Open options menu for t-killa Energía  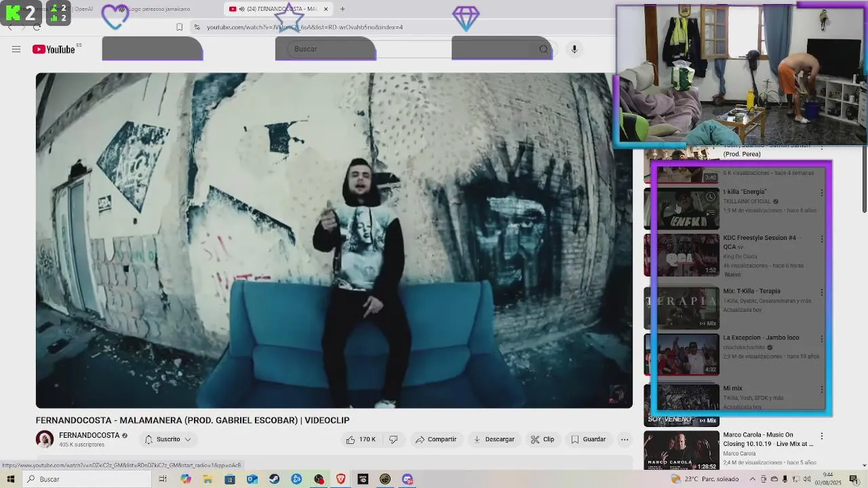[x=822, y=193]
